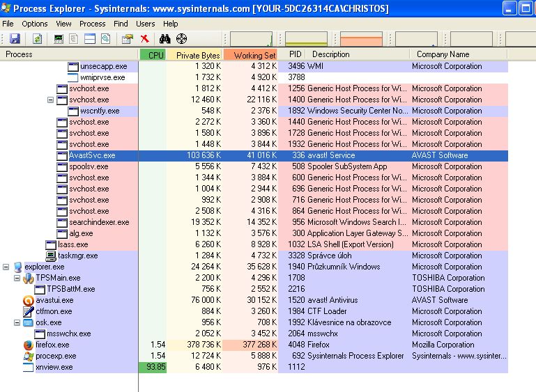536x392 pixels.
Task: Click the ctfmon.exe pen icon
Action: (29, 311)
